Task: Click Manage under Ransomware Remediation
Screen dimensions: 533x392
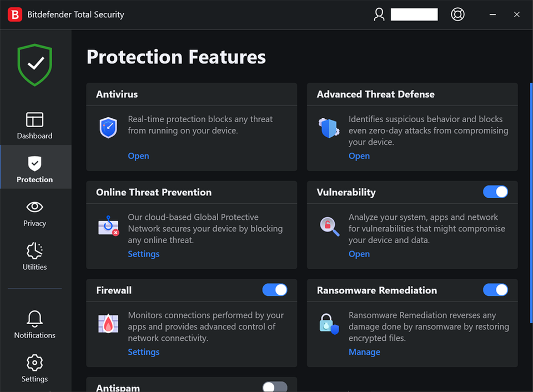Action: tap(364, 351)
